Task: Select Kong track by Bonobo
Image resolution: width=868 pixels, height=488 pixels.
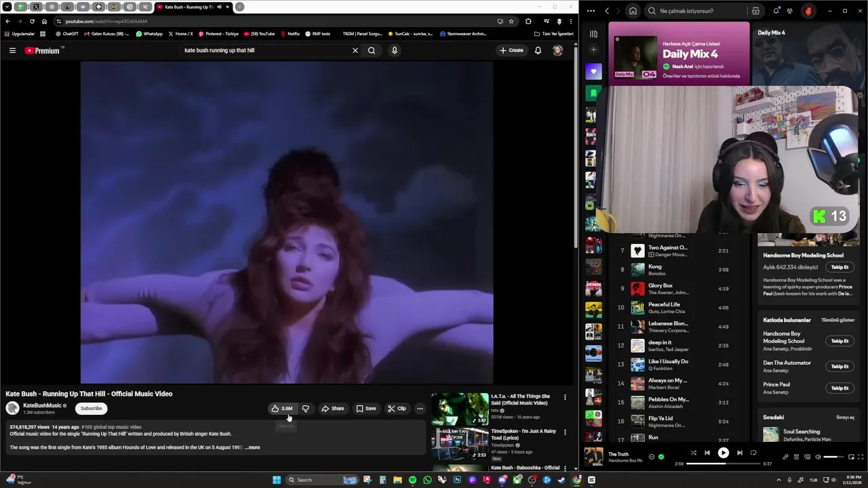Action: click(678, 270)
